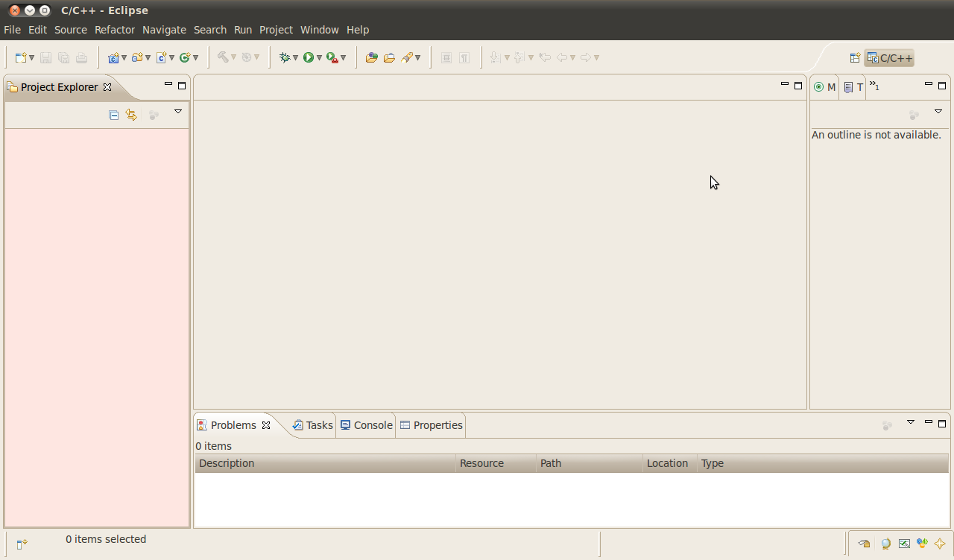Image resolution: width=954 pixels, height=560 pixels.
Task: Open the dropdown arrow next to New wizard icon
Action: tap(31, 58)
